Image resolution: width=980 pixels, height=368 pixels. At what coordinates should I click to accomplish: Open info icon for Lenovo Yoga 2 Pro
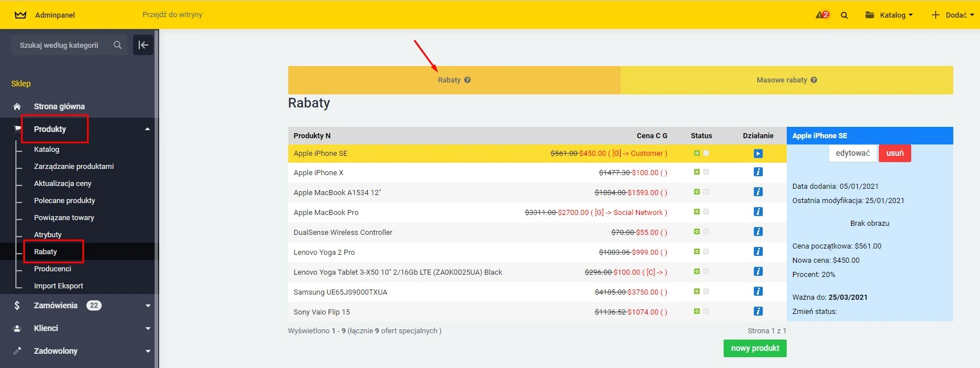pyautogui.click(x=758, y=251)
